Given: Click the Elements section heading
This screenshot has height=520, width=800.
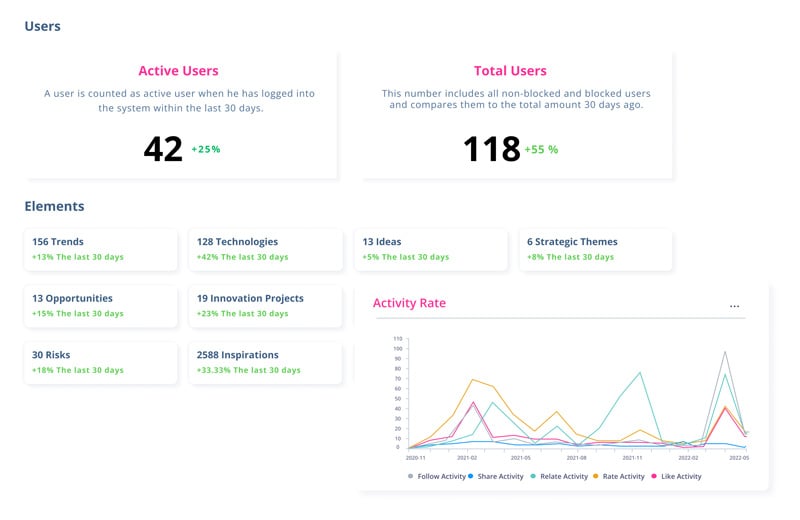Looking at the screenshot, I should pyautogui.click(x=54, y=206).
